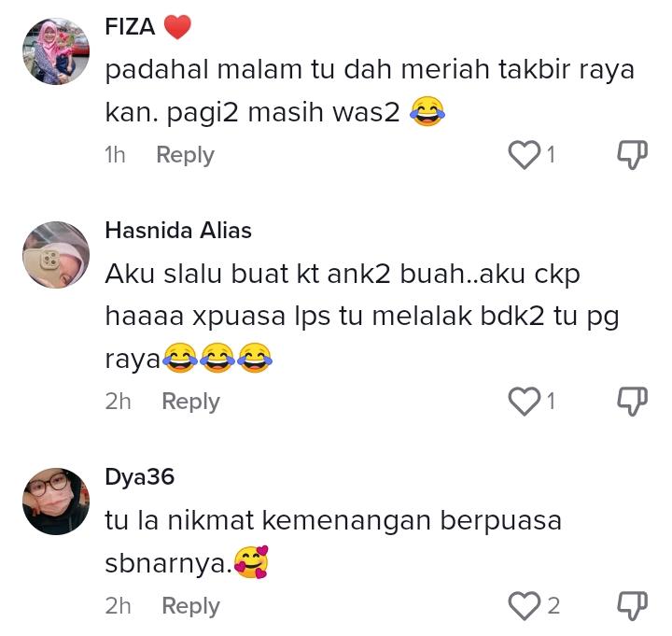Open FIZA's profile picture

56,51
